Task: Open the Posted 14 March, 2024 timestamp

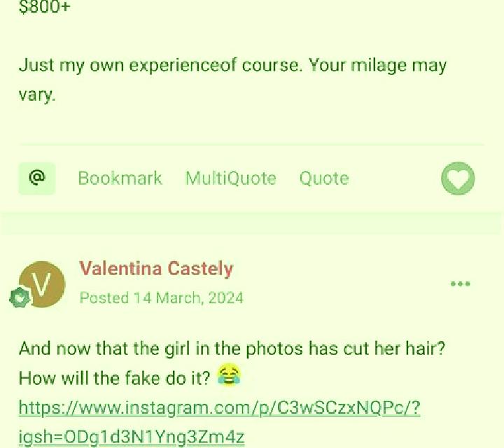Action: pos(162,298)
